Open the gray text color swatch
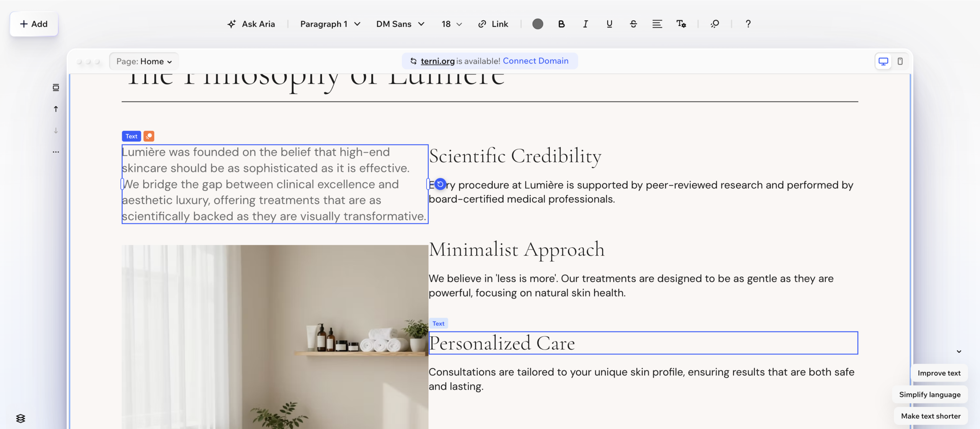Image resolution: width=980 pixels, height=429 pixels. tap(537, 24)
